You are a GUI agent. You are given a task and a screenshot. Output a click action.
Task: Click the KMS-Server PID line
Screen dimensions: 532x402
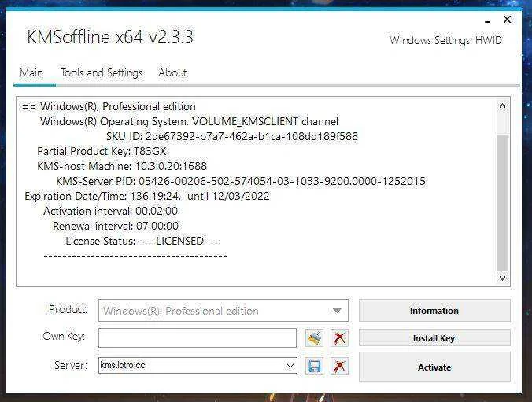pos(241,181)
